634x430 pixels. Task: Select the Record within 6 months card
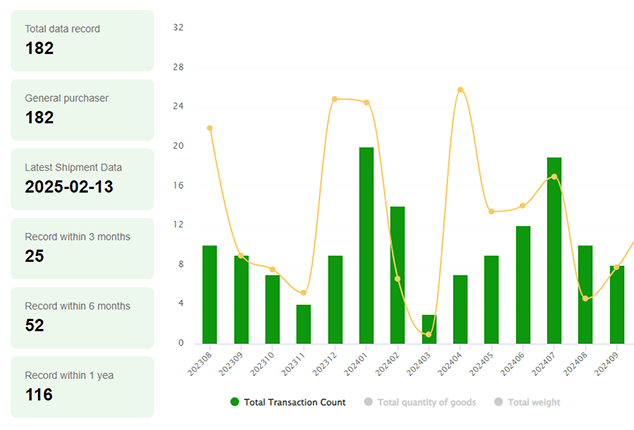click(82, 318)
